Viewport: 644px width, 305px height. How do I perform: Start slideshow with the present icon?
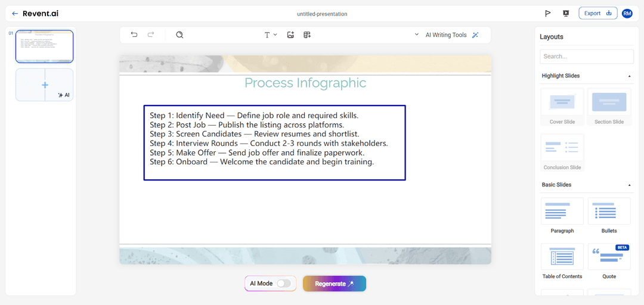click(565, 14)
